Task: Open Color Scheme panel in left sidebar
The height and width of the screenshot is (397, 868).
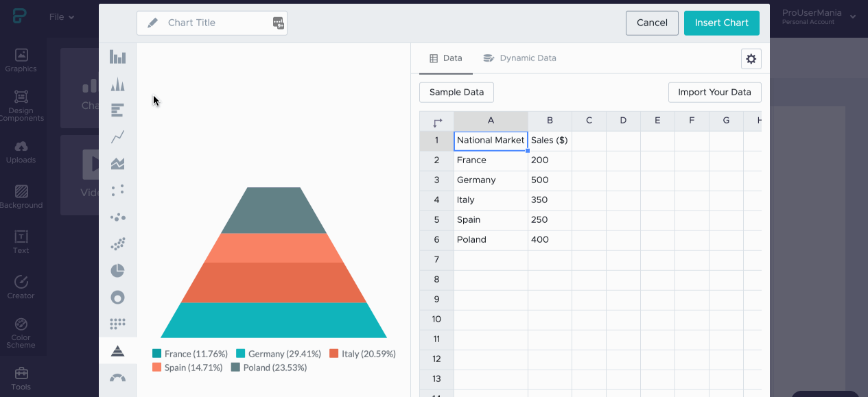Action: point(21,333)
